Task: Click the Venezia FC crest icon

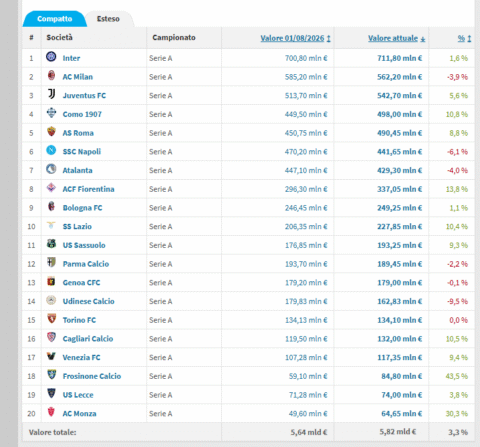Action: coord(51,356)
